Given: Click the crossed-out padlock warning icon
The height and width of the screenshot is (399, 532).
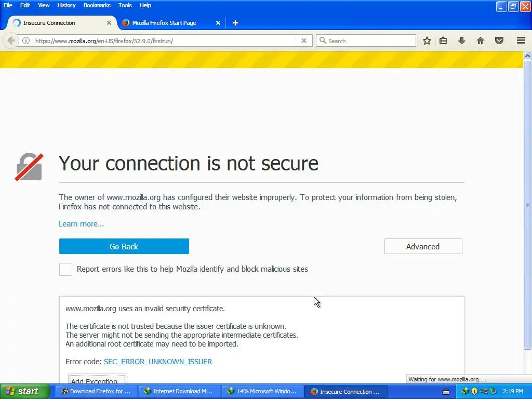Looking at the screenshot, I should [x=29, y=167].
